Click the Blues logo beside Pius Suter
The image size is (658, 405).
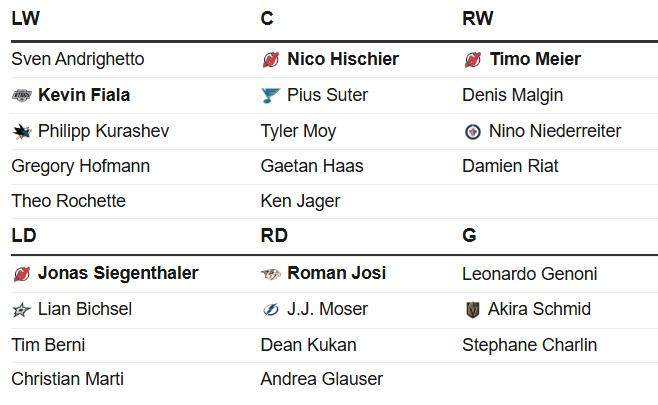pos(270,96)
